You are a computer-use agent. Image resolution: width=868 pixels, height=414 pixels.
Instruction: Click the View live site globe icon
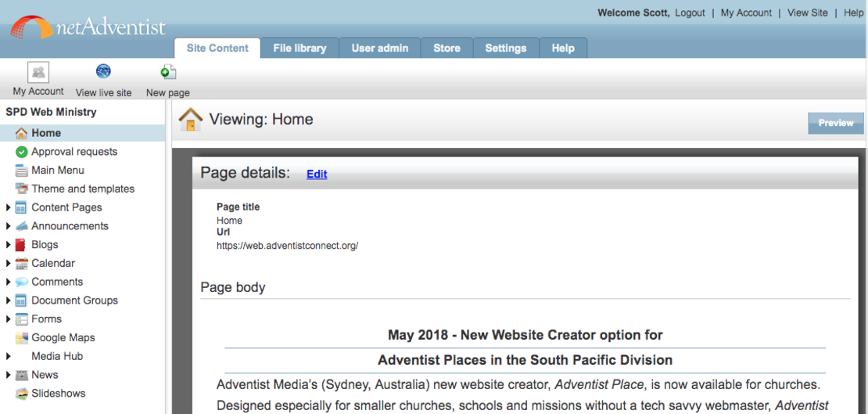tap(103, 71)
